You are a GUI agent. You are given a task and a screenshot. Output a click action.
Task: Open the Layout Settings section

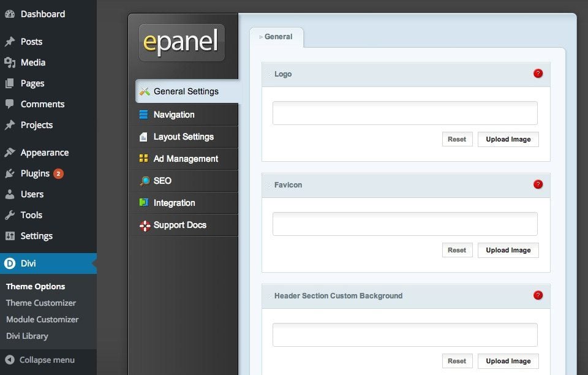pyautogui.click(x=184, y=137)
